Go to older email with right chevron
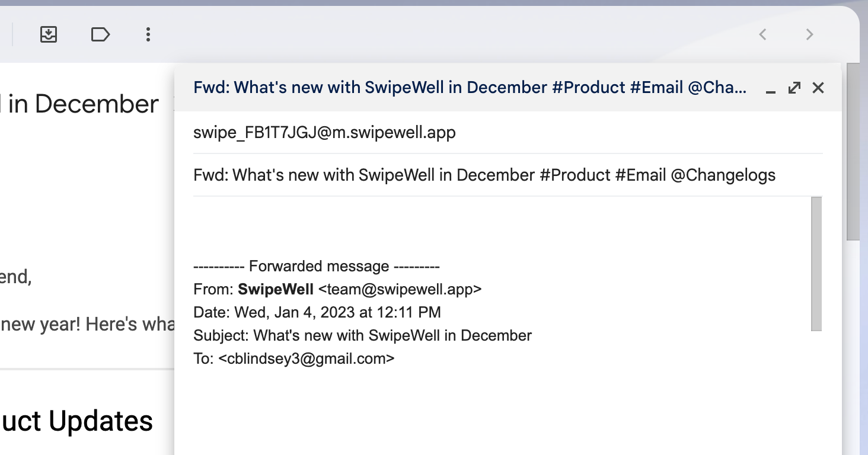Screen dimensions: 868x455 pyautogui.click(x=809, y=34)
